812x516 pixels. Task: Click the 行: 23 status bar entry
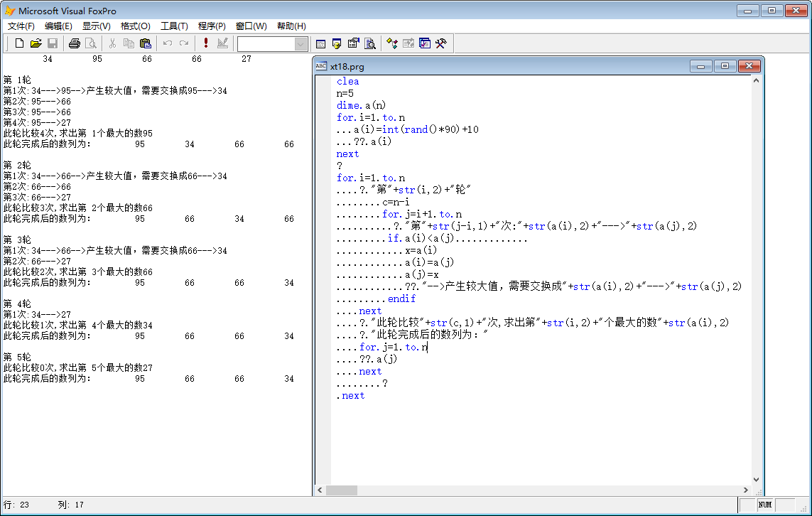[x=16, y=505]
